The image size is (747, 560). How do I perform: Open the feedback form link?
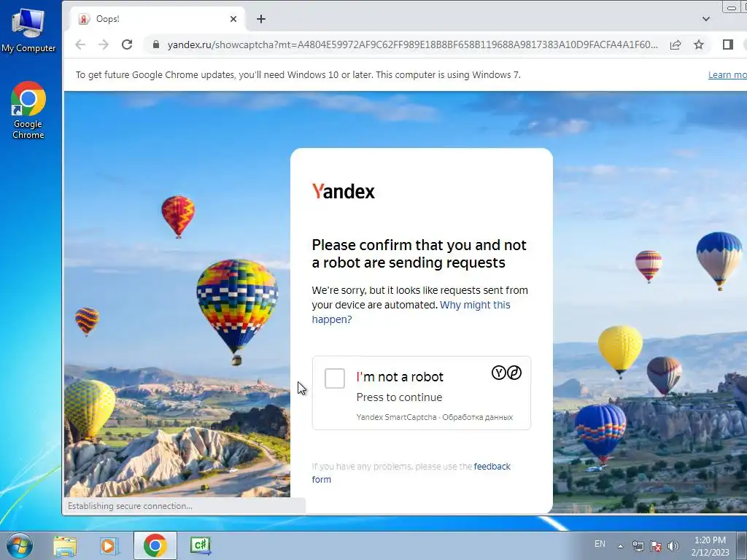(x=411, y=472)
